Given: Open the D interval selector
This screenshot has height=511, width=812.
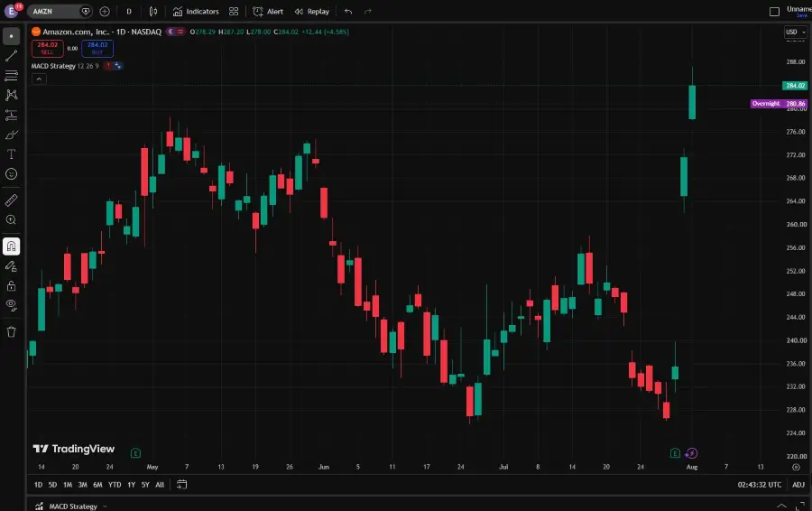Looking at the screenshot, I should [x=129, y=12].
